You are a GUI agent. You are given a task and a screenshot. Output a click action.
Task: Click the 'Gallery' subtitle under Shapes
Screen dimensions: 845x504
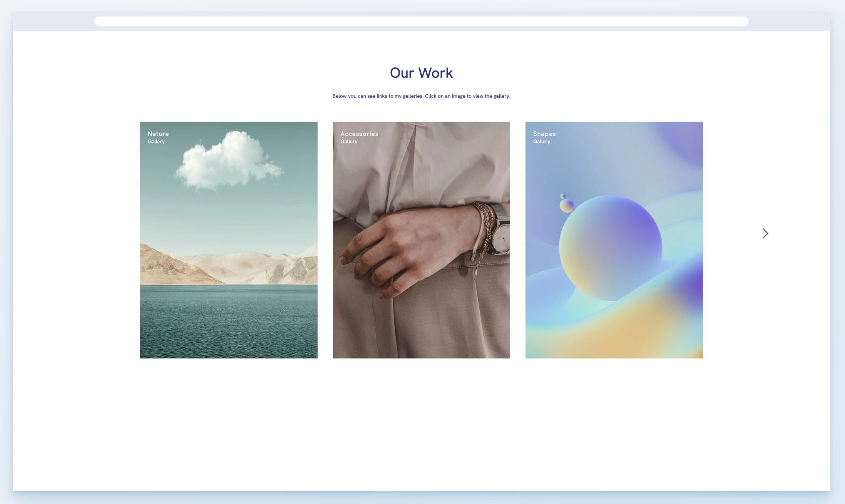[542, 141]
